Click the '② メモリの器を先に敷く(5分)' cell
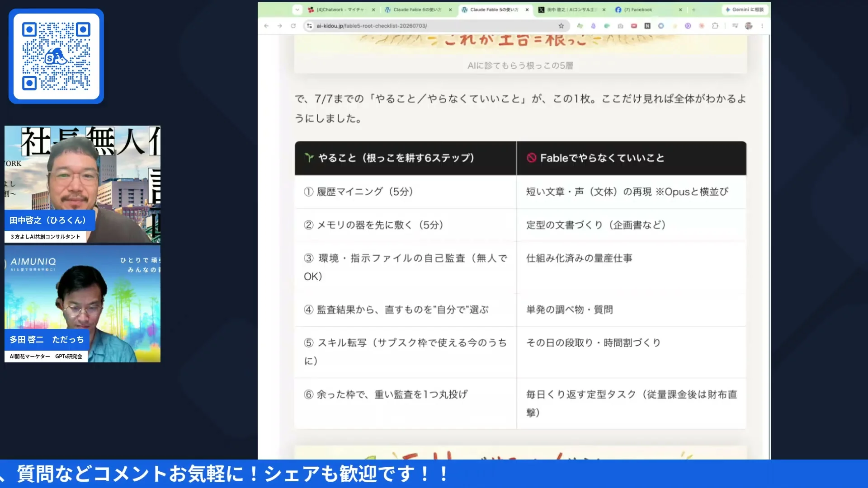 click(406, 225)
